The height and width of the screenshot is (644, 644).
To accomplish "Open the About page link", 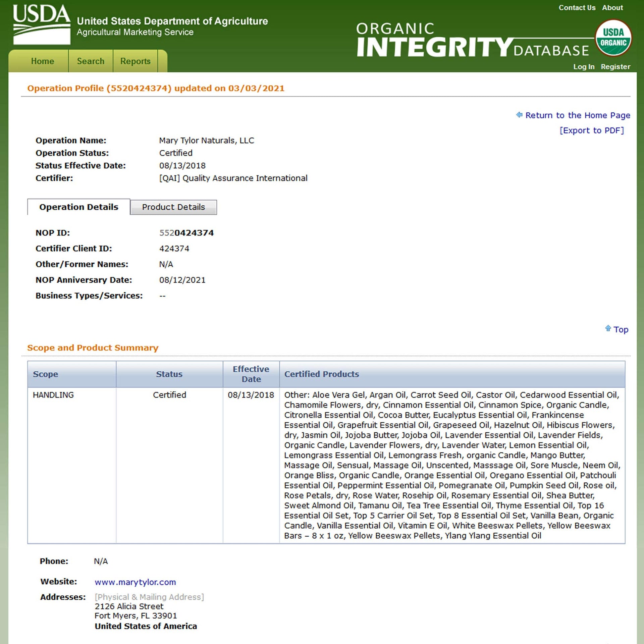I will (x=612, y=7).
